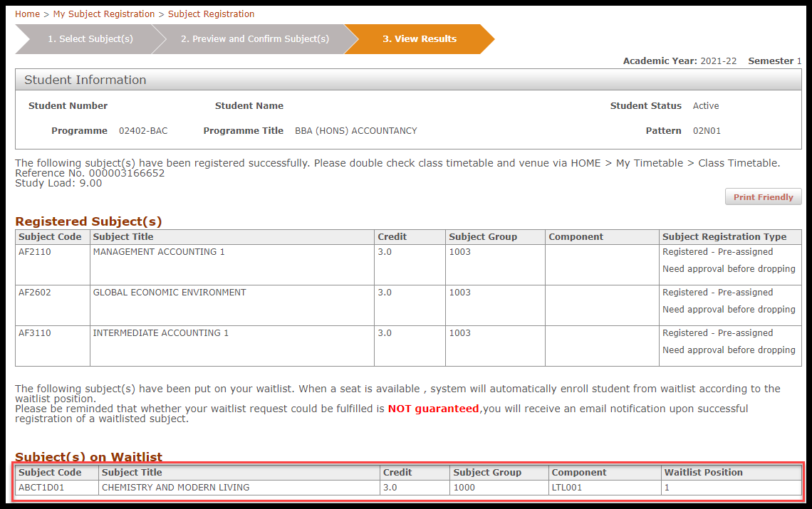Click the programme code 02402-BAC
This screenshot has width=812, height=509.
tap(143, 130)
